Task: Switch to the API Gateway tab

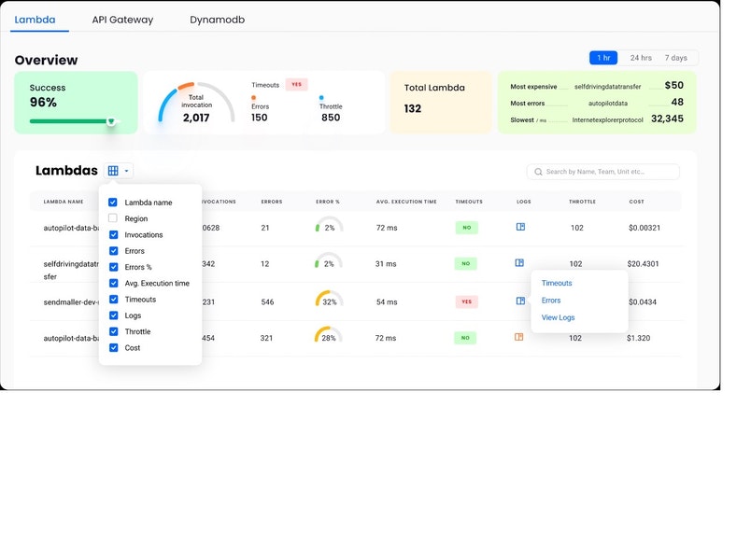Action: point(120,18)
